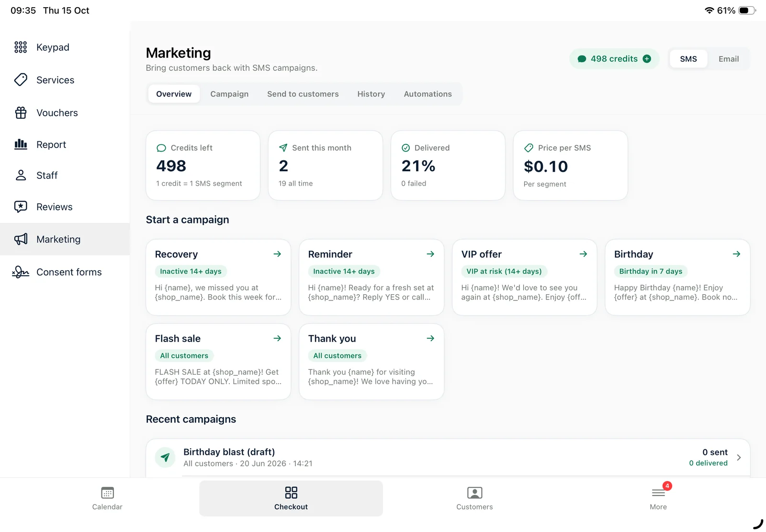
Task: Click the "Birthday in 7 days" tag
Action: tap(651, 271)
